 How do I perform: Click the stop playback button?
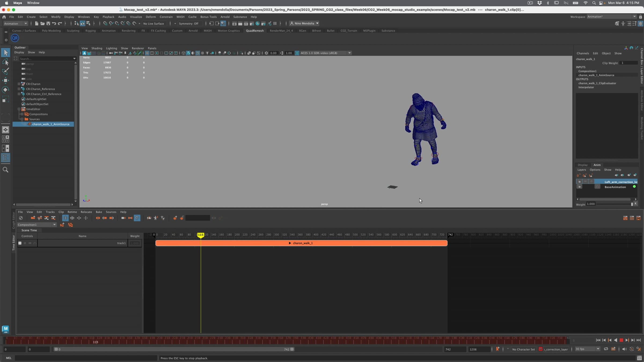point(621,340)
